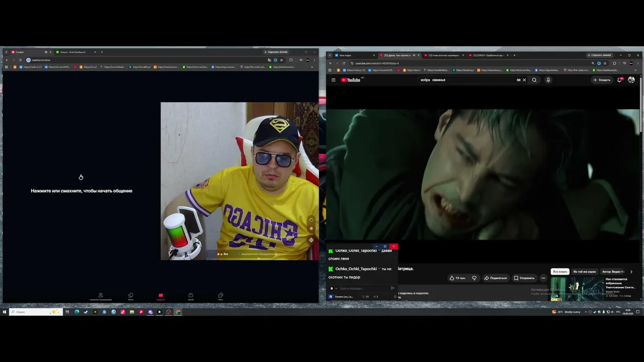The width and height of the screenshot is (644, 362).
Task: Open the taskbar clock and date
Action: point(628,312)
